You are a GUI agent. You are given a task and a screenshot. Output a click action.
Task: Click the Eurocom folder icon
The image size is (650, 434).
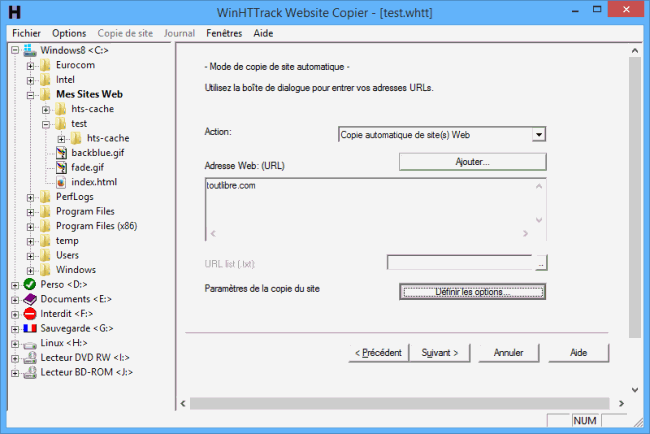tap(45, 65)
